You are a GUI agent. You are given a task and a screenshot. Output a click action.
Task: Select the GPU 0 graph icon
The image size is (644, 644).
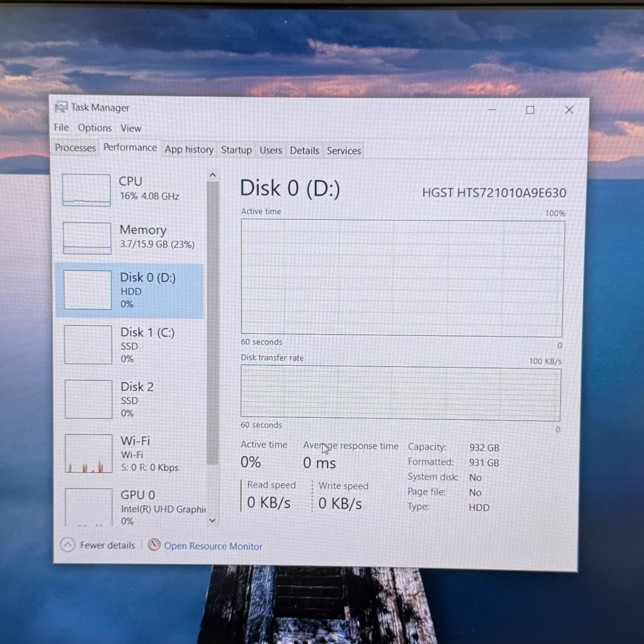[88, 507]
